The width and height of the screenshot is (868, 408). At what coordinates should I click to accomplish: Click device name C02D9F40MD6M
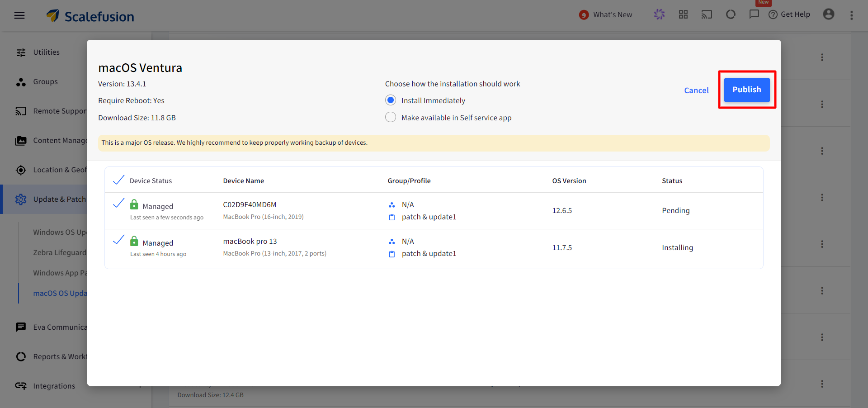coord(250,204)
